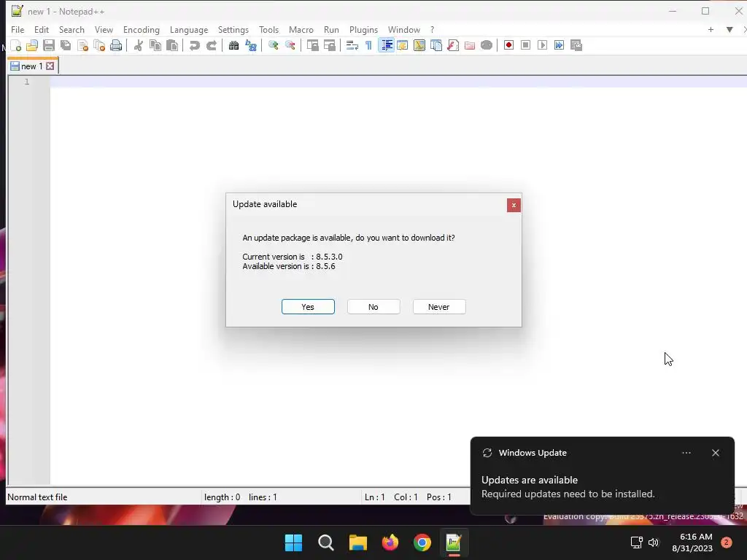Open the View menu
747x560 pixels.
point(104,29)
